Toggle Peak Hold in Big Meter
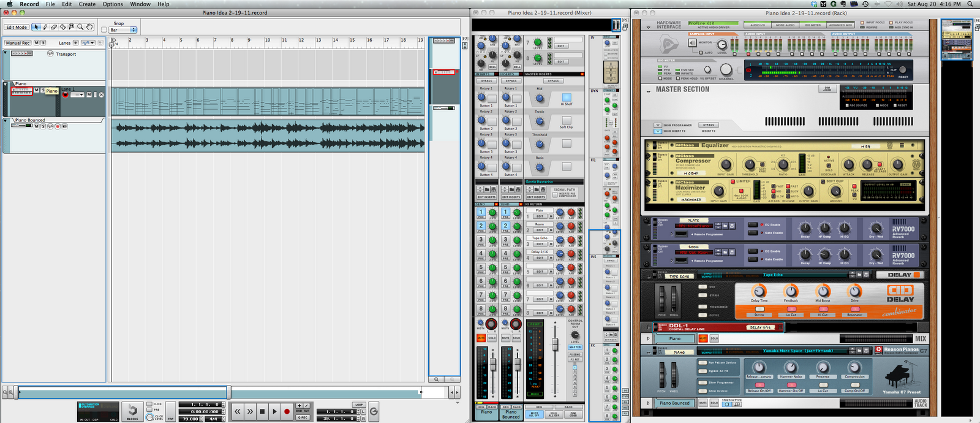Image resolution: width=980 pixels, height=423 pixels. click(x=678, y=78)
